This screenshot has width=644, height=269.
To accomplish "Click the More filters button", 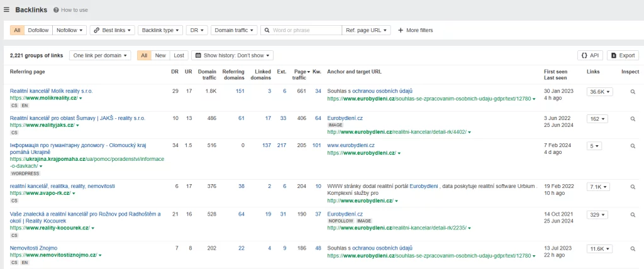I will click(415, 30).
